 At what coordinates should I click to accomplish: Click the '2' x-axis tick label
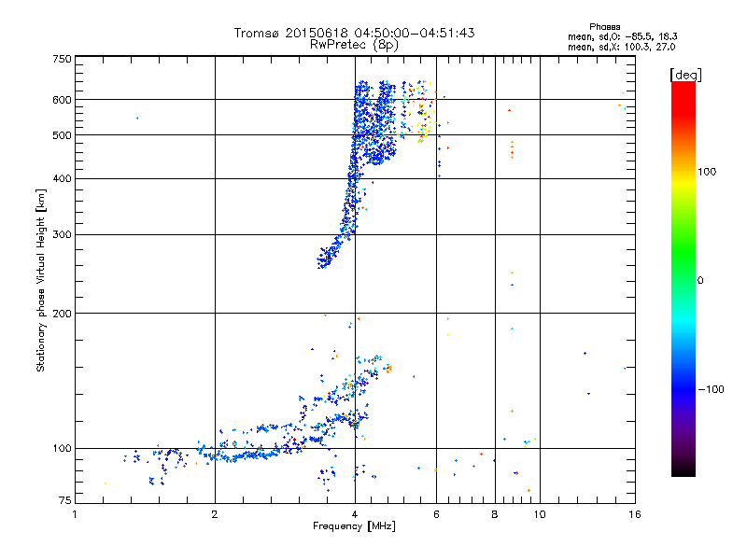click(215, 514)
